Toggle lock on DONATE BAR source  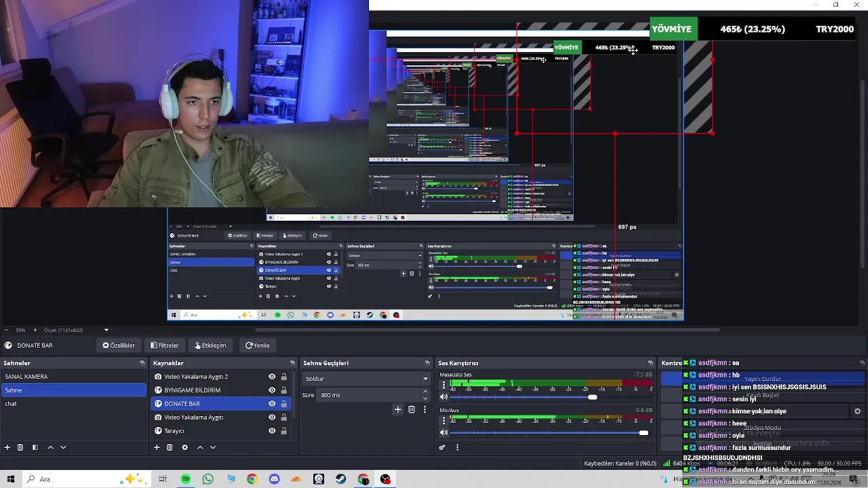(x=284, y=403)
